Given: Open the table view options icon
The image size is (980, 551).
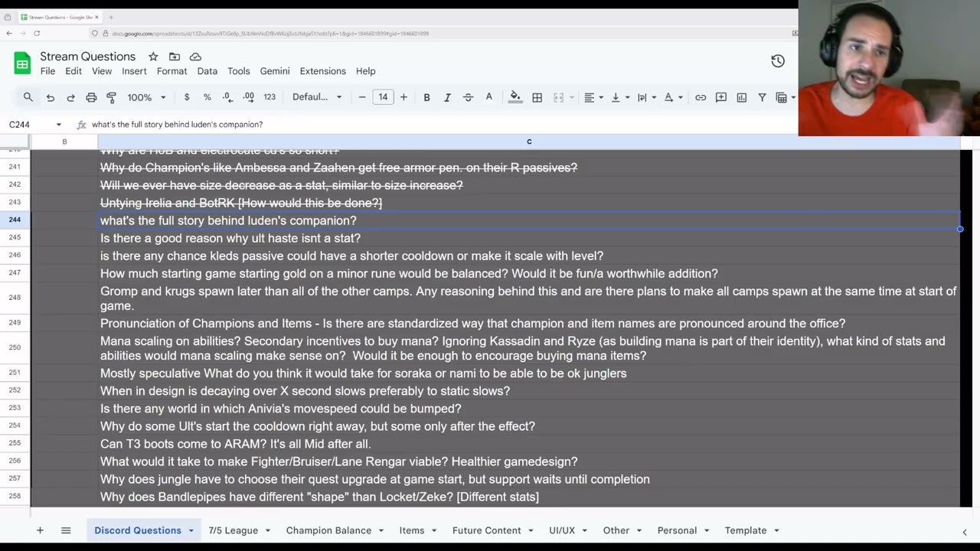Looking at the screenshot, I should tap(782, 97).
